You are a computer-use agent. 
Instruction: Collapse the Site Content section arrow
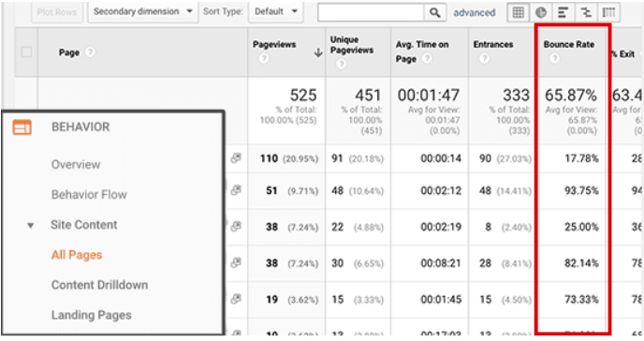(x=30, y=226)
